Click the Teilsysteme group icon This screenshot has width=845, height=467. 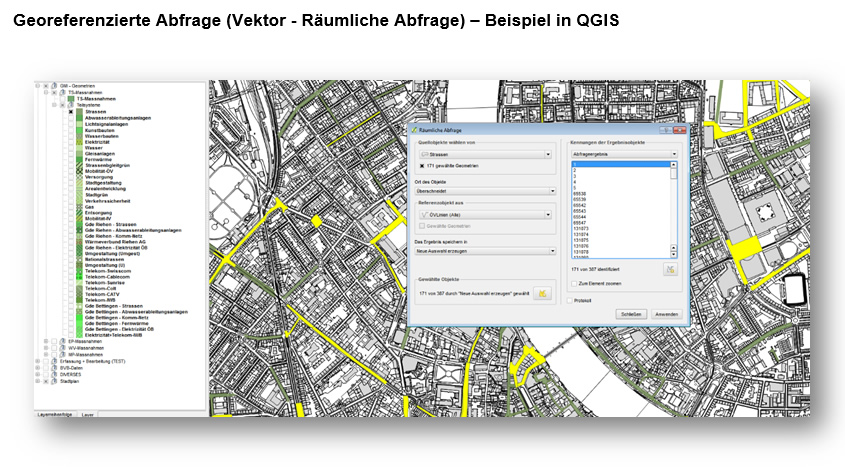point(71,105)
